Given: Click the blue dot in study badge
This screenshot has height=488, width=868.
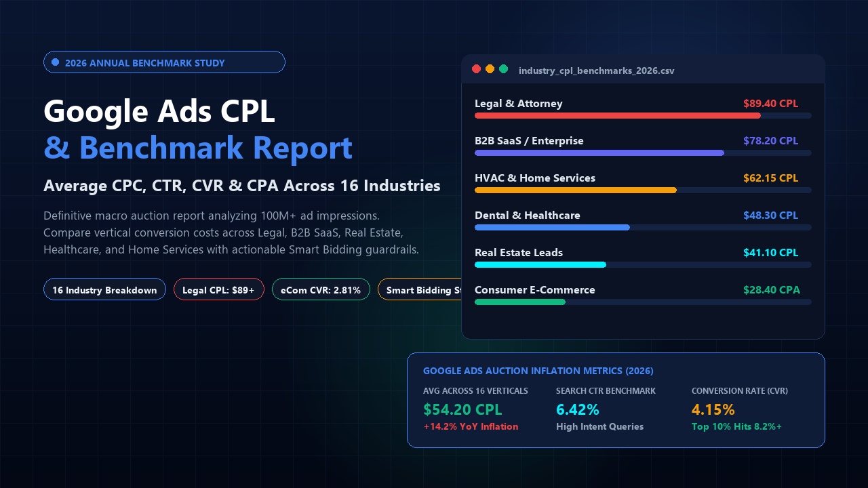Looking at the screenshot, I should 56,62.
